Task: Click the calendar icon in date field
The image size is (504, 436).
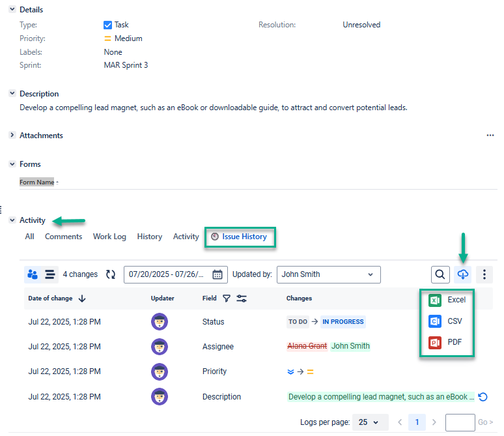Action: pos(217,274)
